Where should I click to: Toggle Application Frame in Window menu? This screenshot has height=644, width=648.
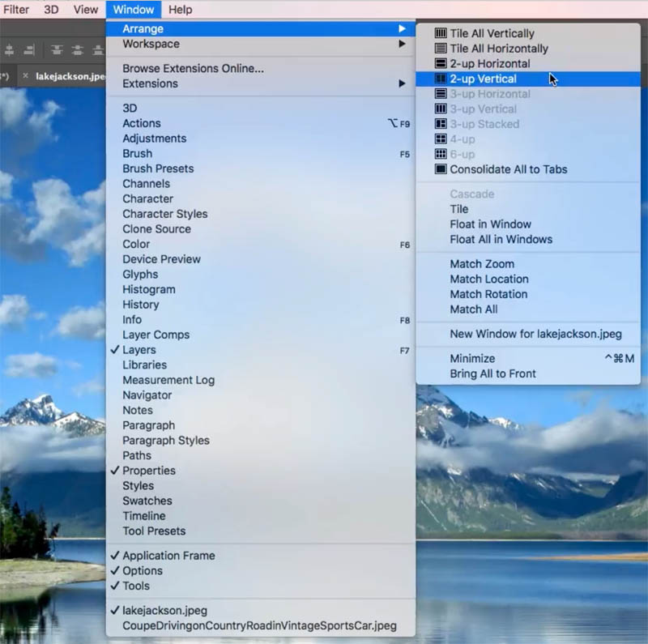click(x=260, y=556)
